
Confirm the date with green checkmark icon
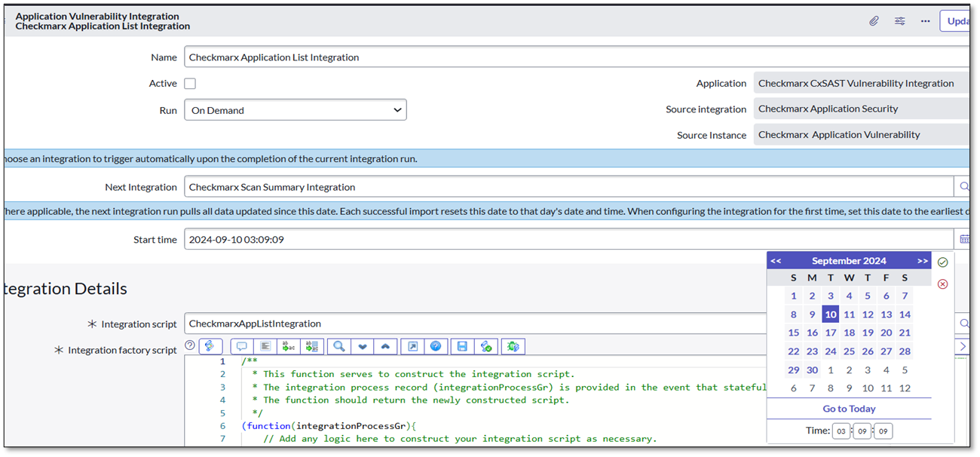click(942, 262)
